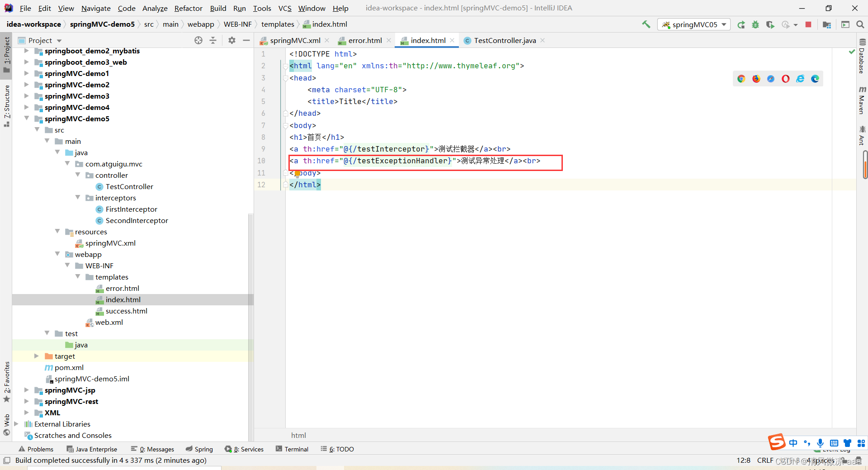Fold the head tag in gutter

tap(285, 78)
